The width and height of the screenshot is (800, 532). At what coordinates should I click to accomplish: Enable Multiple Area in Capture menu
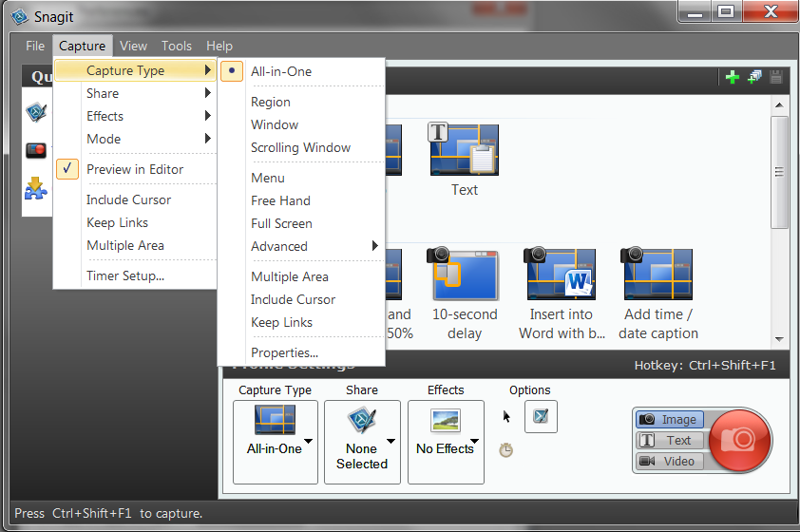135,245
